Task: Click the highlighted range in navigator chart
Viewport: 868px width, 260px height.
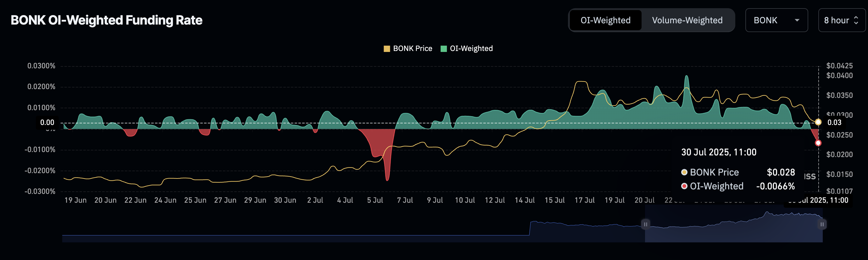Action: tap(733, 224)
